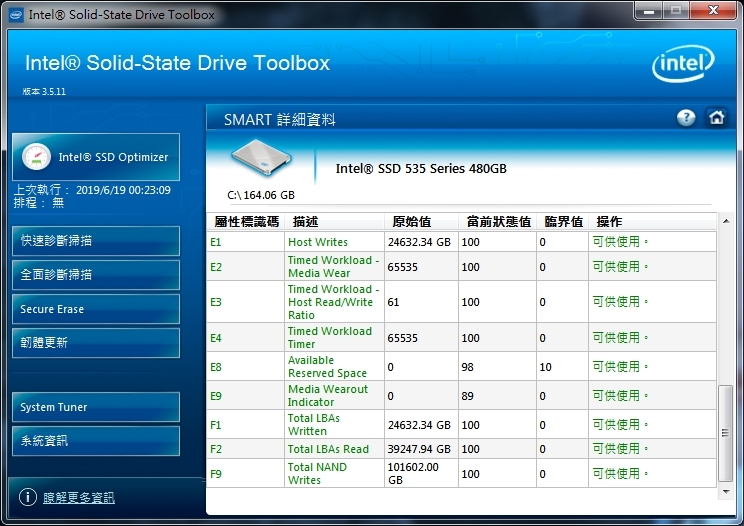This screenshot has width=744, height=526.
Task: Click the F9 attribute ID
Action: [215, 474]
